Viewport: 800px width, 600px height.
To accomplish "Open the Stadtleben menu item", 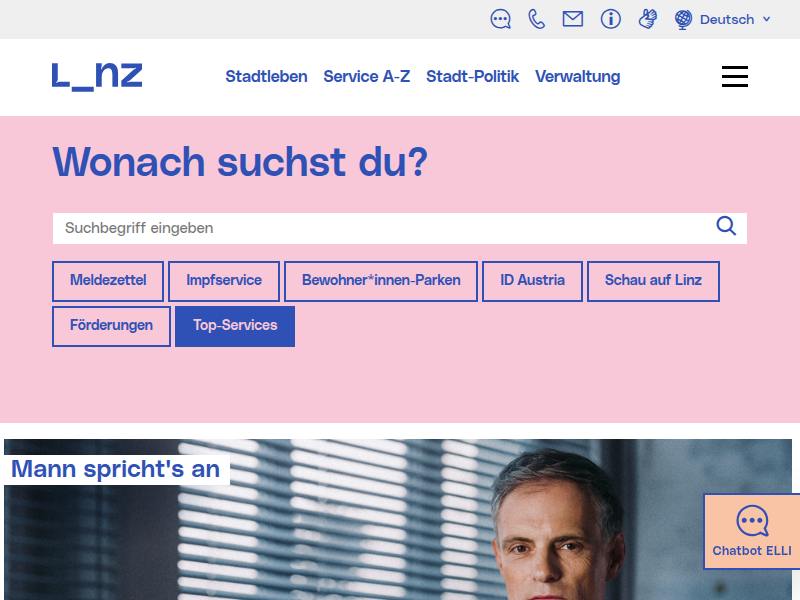I will pyautogui.click(x=266, y=77).
